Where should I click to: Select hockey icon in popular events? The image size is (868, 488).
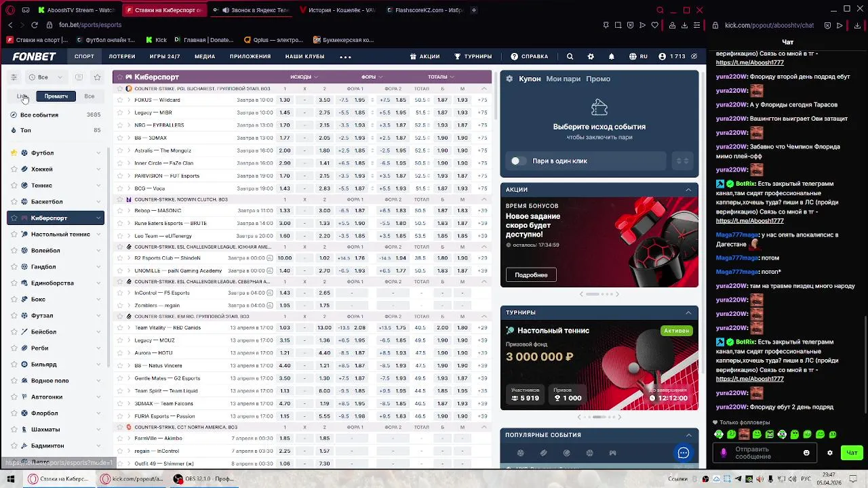tap(543, 453)
